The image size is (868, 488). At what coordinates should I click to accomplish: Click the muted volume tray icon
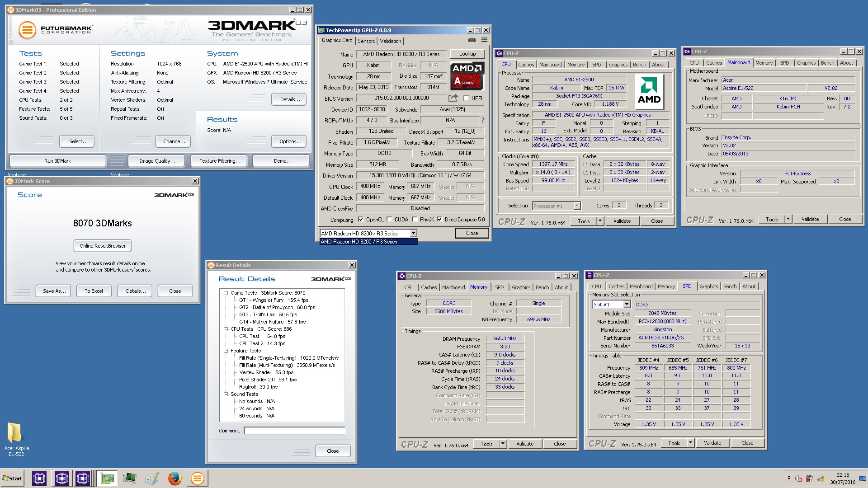click(x=798, y=479)
